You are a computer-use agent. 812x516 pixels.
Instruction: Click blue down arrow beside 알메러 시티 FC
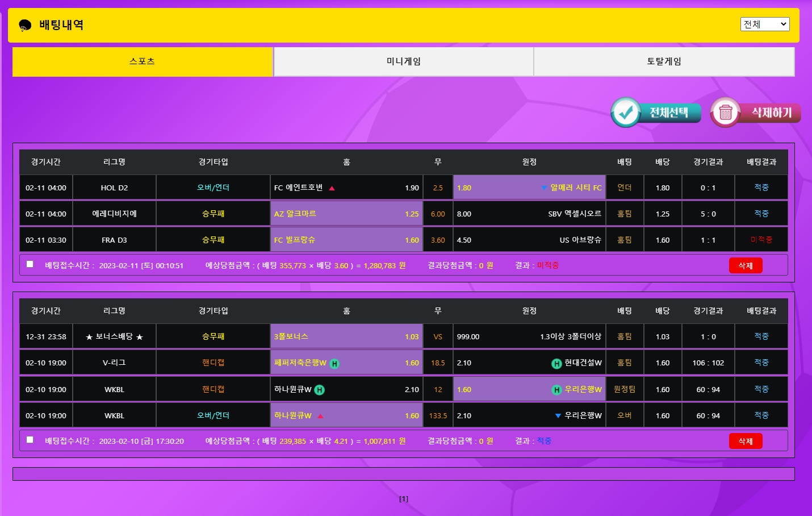click(544, 188)
